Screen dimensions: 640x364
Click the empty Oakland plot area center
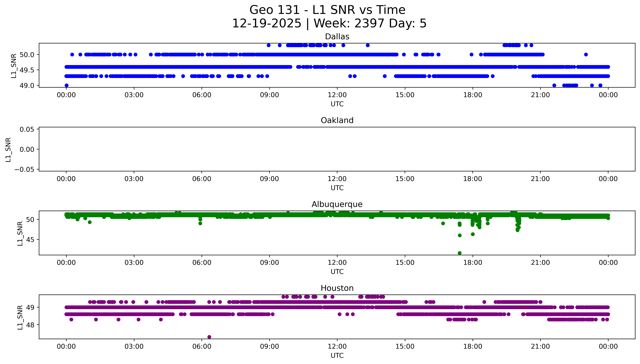point(337,149)
